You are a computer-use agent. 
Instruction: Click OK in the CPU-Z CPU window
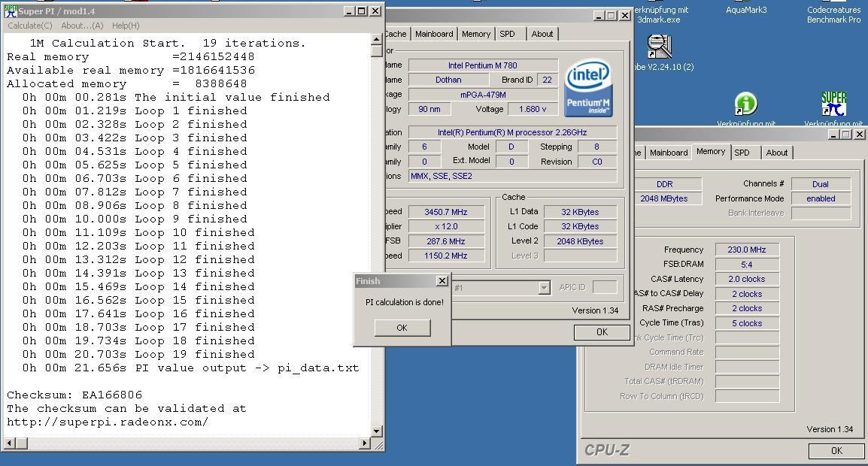[602, 332]
